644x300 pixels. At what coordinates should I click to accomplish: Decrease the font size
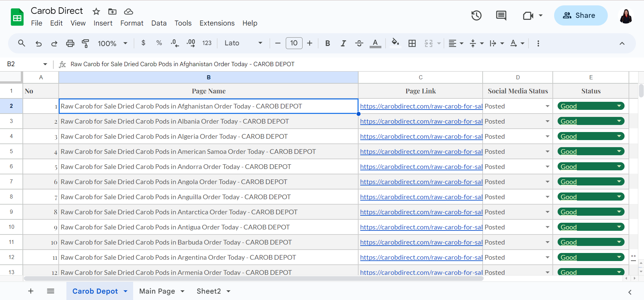pos(278,43)
